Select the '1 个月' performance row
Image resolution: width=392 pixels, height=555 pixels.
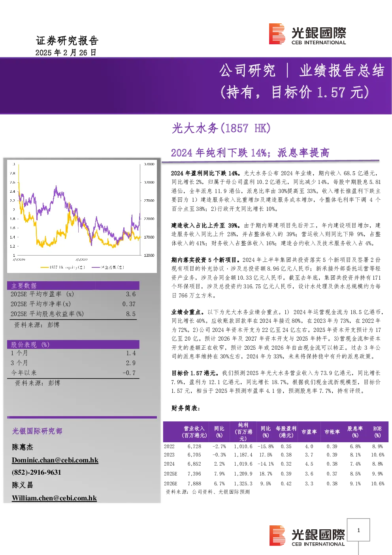click(x=73, y=353)
